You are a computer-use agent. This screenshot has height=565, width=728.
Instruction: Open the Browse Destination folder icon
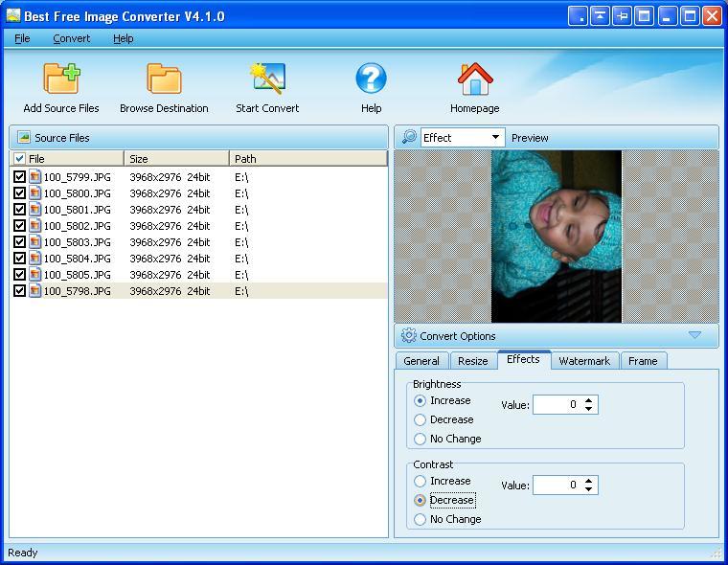[x=164, y=79]
